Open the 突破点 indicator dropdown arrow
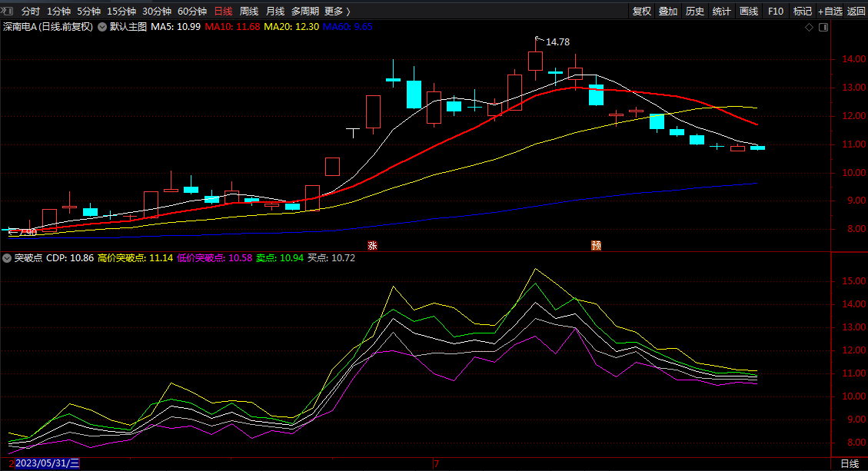Viewport: 868px width, 471px height. pos(7,258)
